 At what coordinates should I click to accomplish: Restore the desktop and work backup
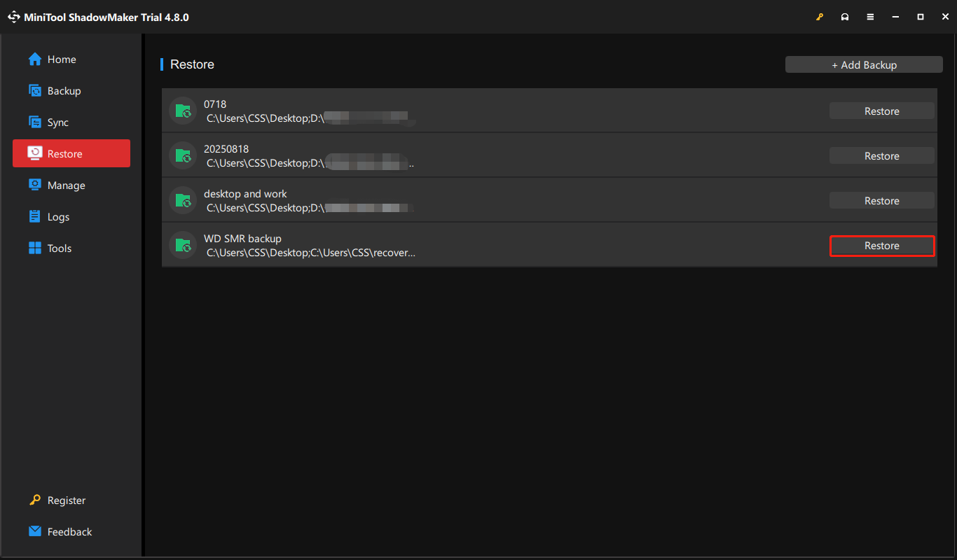tap(882, 200)
